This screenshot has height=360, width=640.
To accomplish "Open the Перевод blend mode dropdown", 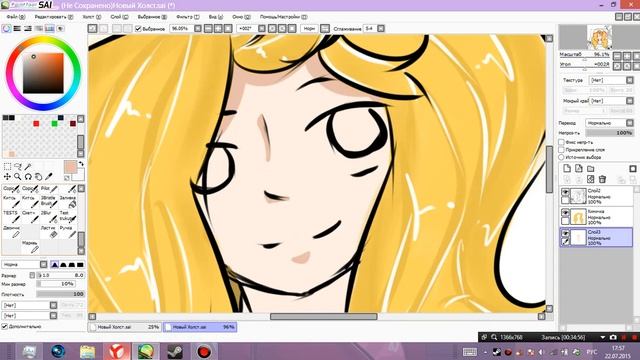I will click(x=609, y=123).
